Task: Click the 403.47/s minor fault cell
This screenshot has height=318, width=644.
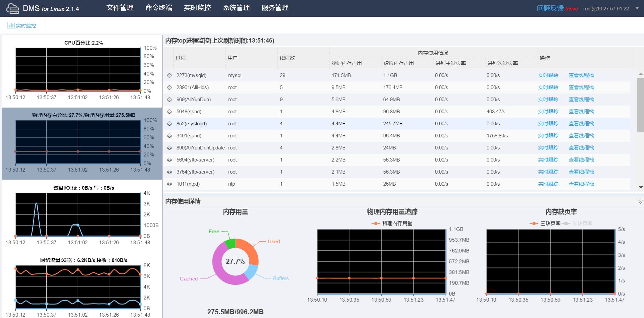Action: (496, 112)
